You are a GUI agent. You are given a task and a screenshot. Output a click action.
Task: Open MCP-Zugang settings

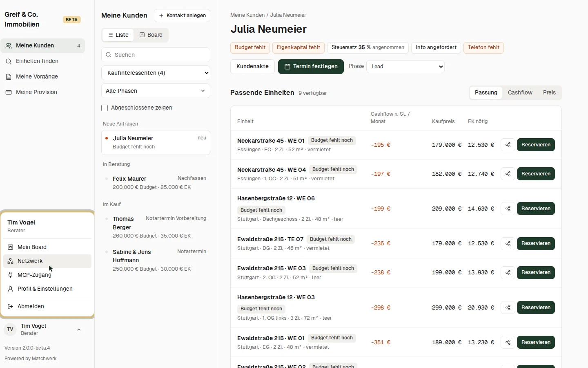click(x=47, y=275)
